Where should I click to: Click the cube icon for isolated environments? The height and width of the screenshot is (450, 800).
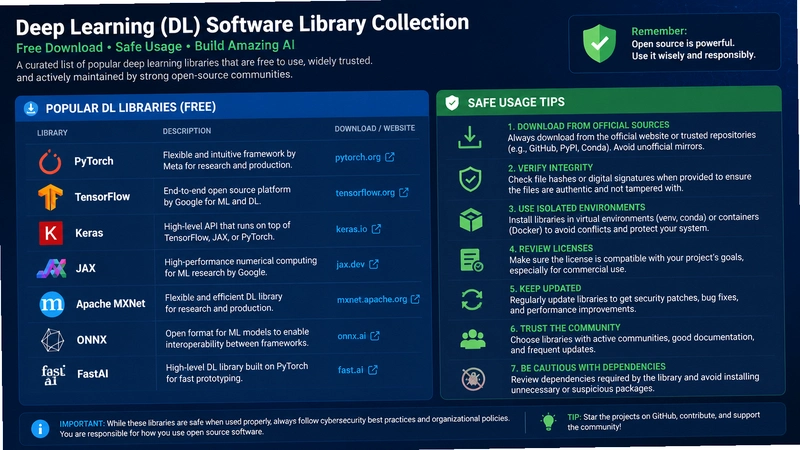click(470, 220)
